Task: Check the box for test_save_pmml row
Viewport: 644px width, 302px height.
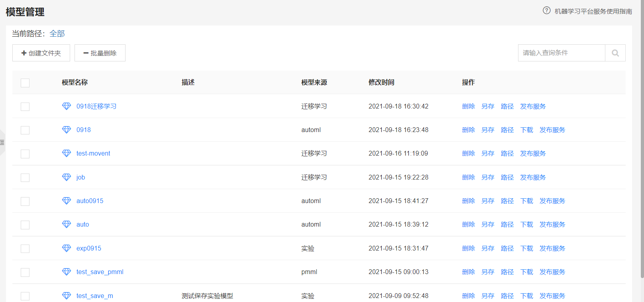Action: [25, 272]
